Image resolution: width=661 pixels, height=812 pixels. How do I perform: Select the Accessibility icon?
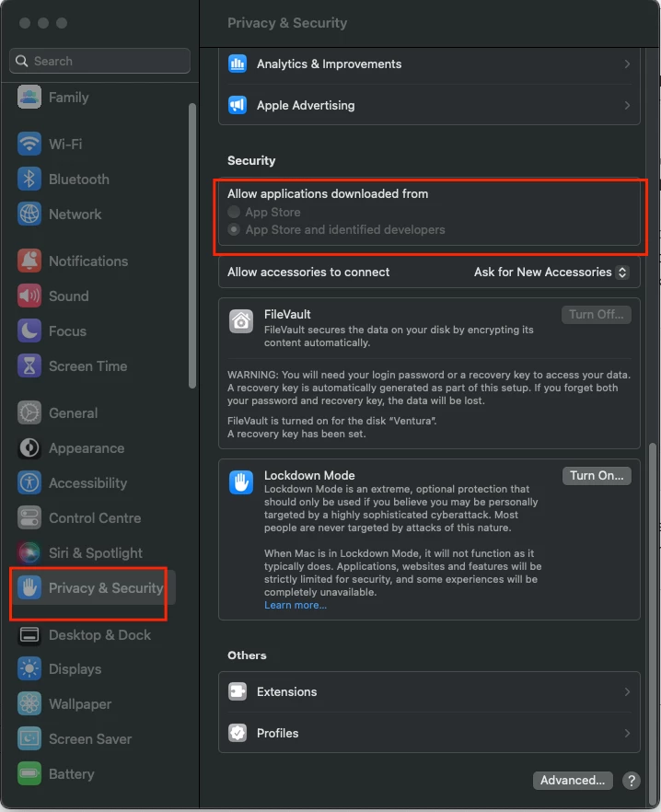coord(29,482)
